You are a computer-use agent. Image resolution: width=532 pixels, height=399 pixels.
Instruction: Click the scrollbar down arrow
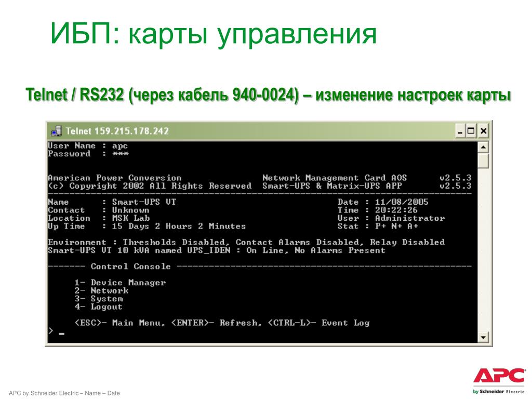[483, 337]
